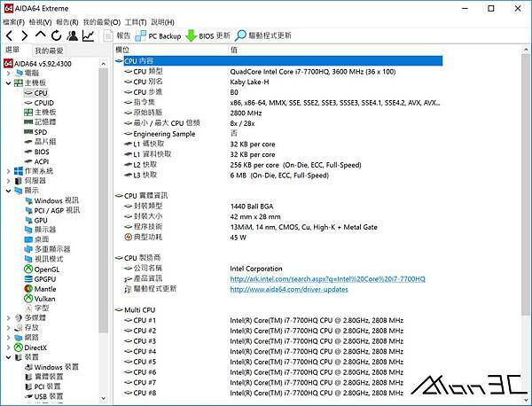
Task: Select BIOS in the sidebar tree
Action: point(36,152)
